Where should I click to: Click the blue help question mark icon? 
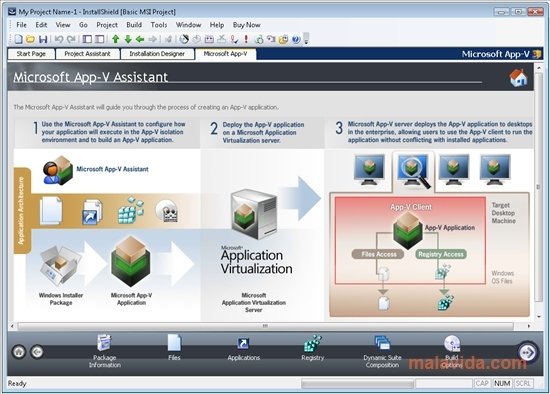point(296,39)
